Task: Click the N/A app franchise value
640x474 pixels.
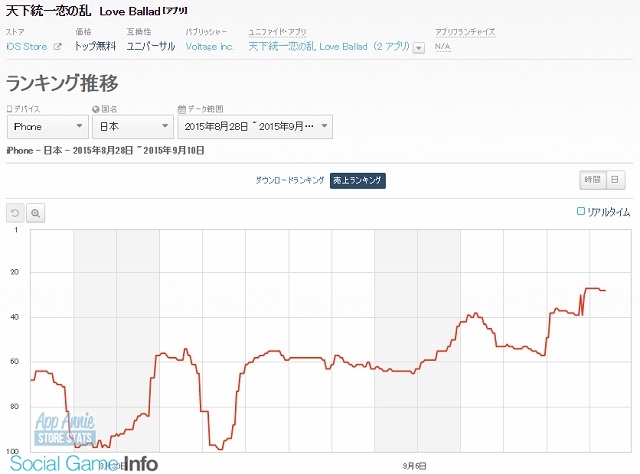Action: (x=442, y=47)
